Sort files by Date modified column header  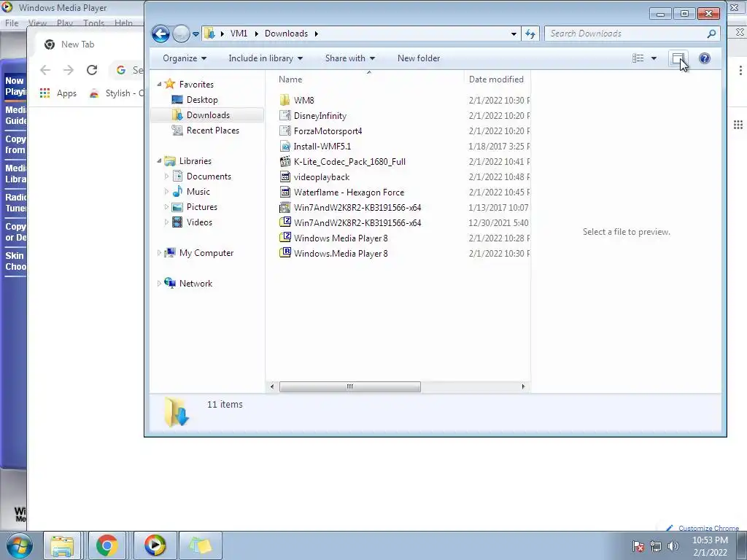497,79
